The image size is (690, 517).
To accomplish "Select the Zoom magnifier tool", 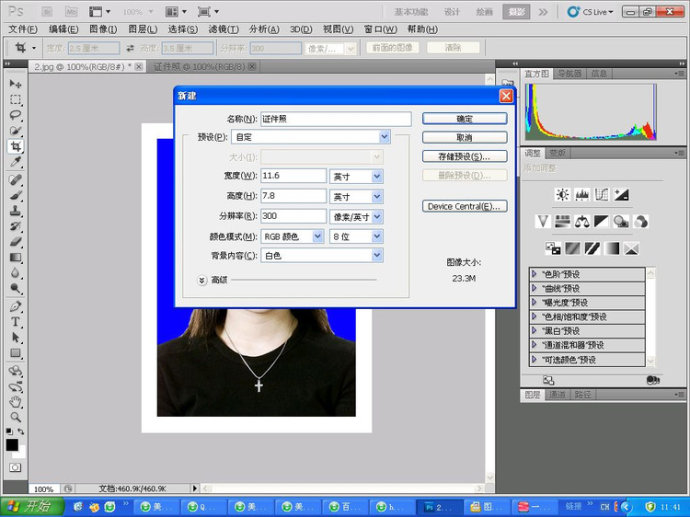I will (x=15, y=418).
